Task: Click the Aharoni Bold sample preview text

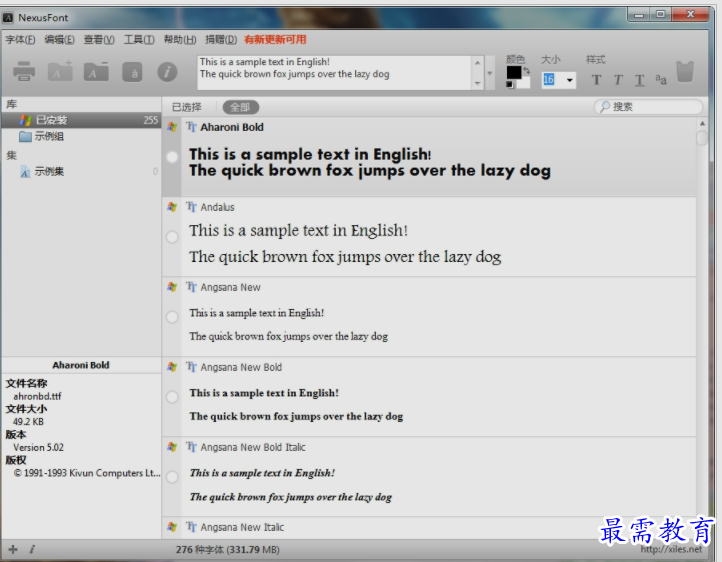Action: click(x=370, y=162)
